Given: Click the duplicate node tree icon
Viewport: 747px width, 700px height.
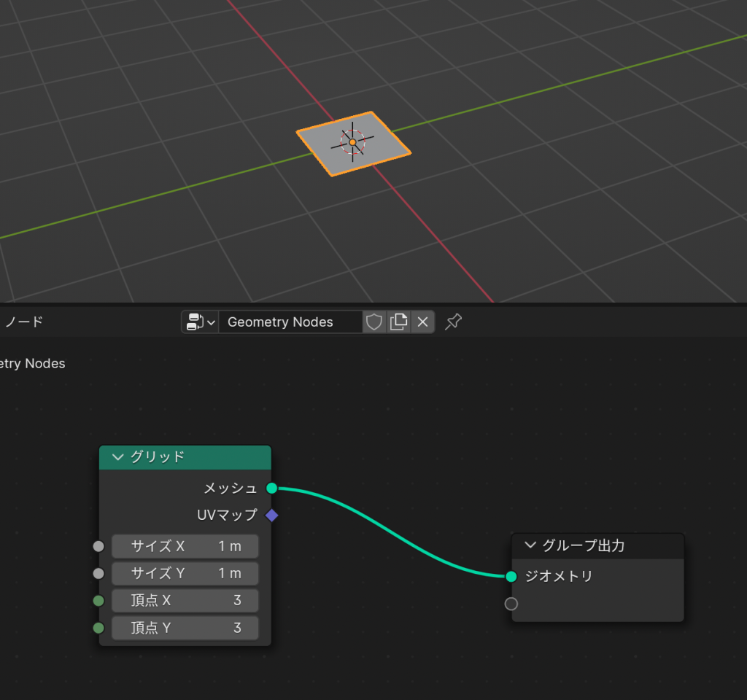Looking at the screenshot, I should (x=398, y=322).
